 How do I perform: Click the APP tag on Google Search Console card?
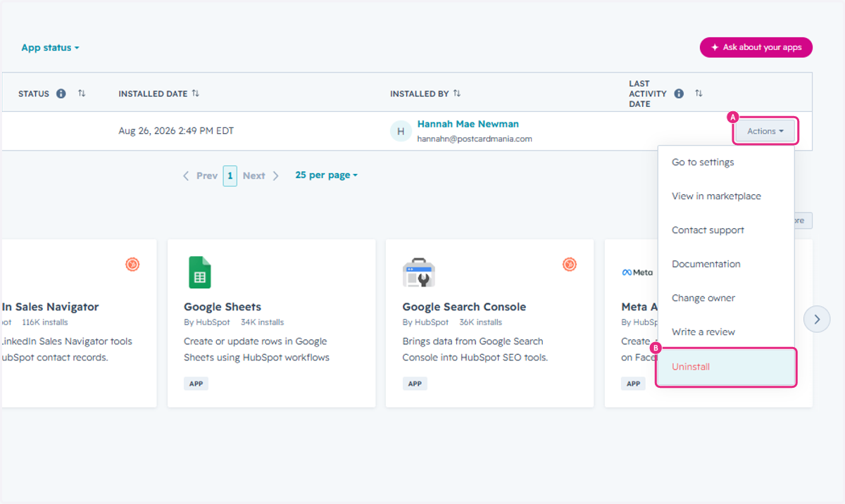pos(415,384)
